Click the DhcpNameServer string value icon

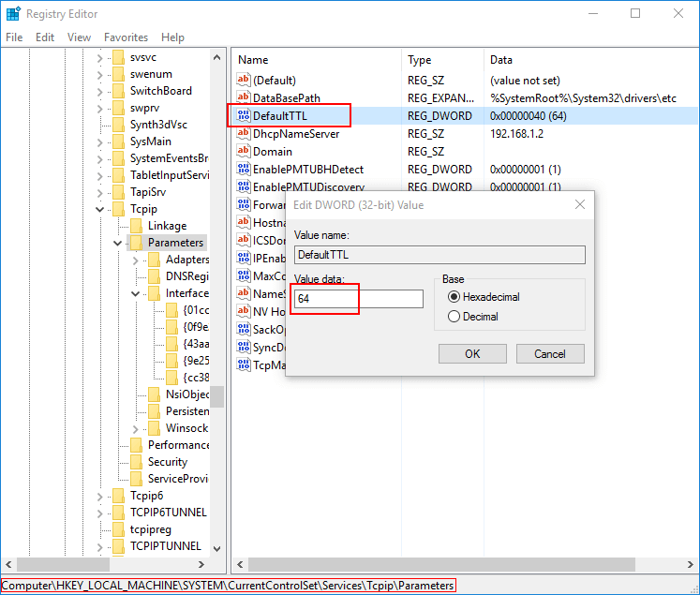[x=244, y=133]
